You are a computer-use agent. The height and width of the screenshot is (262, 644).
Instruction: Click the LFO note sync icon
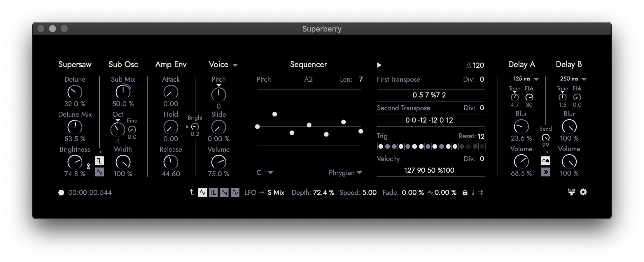pyautogui.click(x=473, y=193)
